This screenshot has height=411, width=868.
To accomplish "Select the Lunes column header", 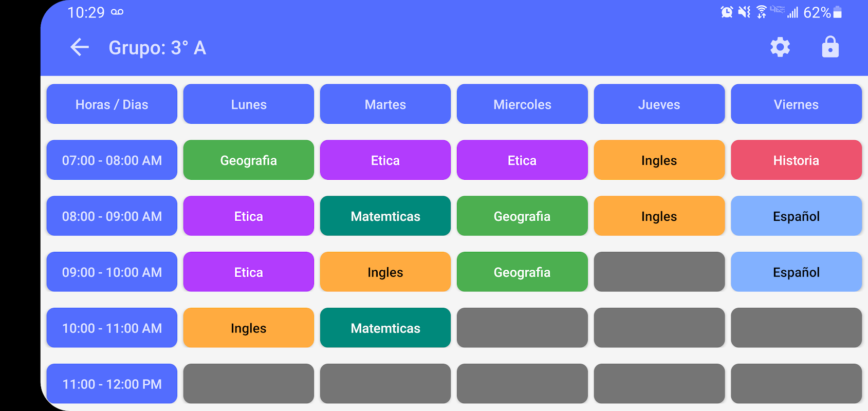I will click(x=248, y=104).
